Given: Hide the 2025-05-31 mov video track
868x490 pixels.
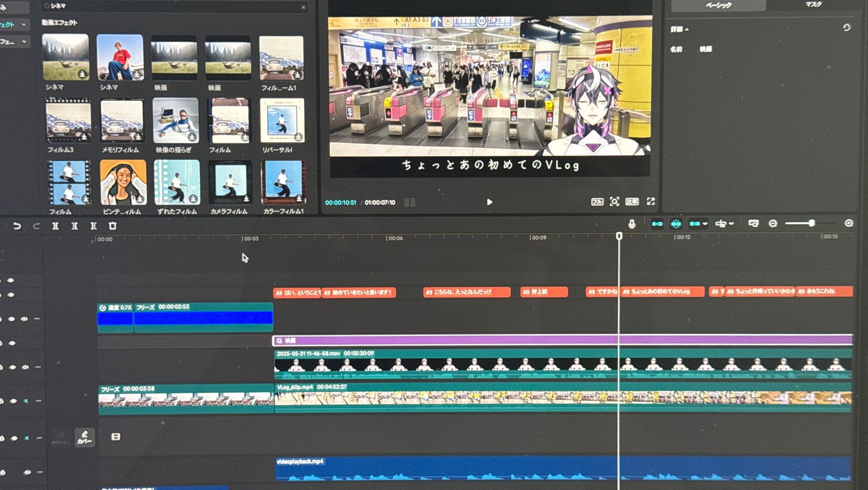Looking at the screenshot, I should 13,367.
